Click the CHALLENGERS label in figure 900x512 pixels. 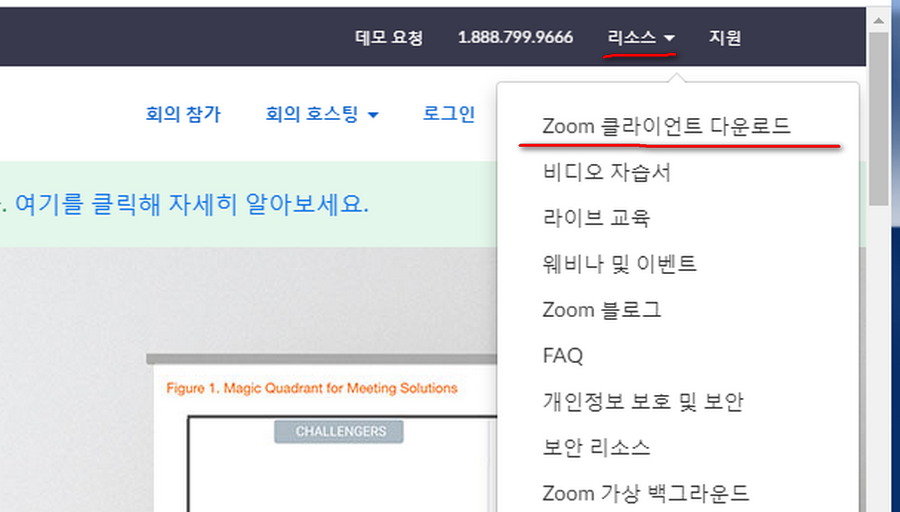(x=339, y=432)
